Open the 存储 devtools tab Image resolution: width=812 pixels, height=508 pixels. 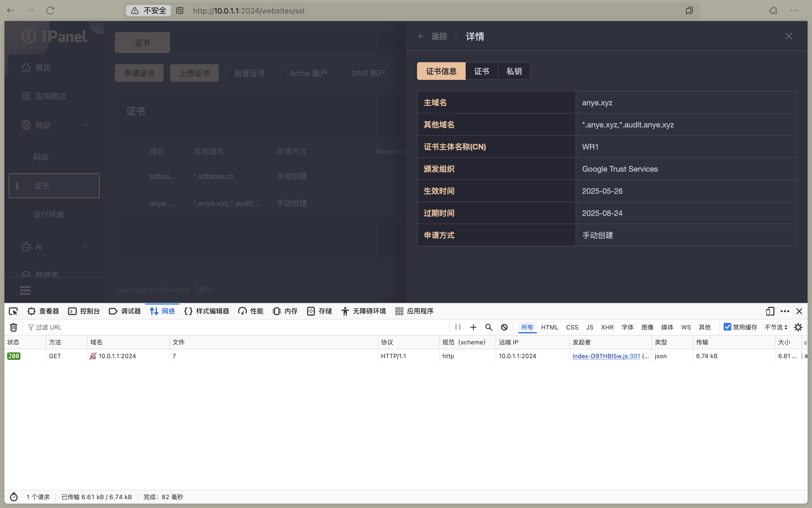[319, 311]
